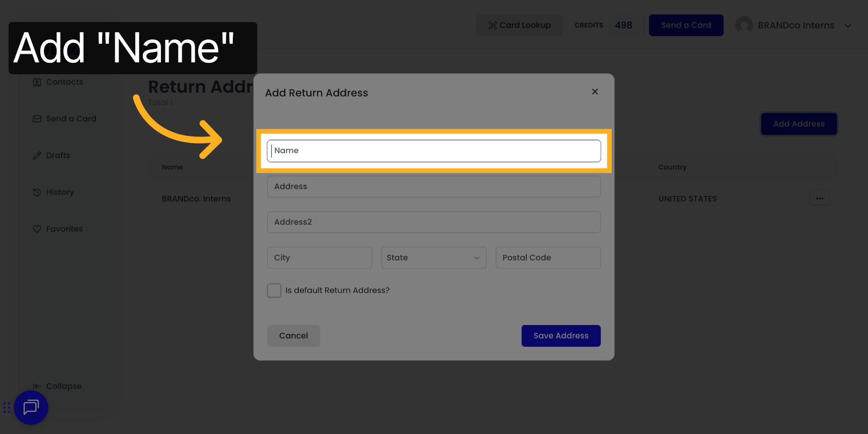This screenshot has width=868, height=434.
Task: Click the blue Send a Card button
Action: [x=686, y=25]
